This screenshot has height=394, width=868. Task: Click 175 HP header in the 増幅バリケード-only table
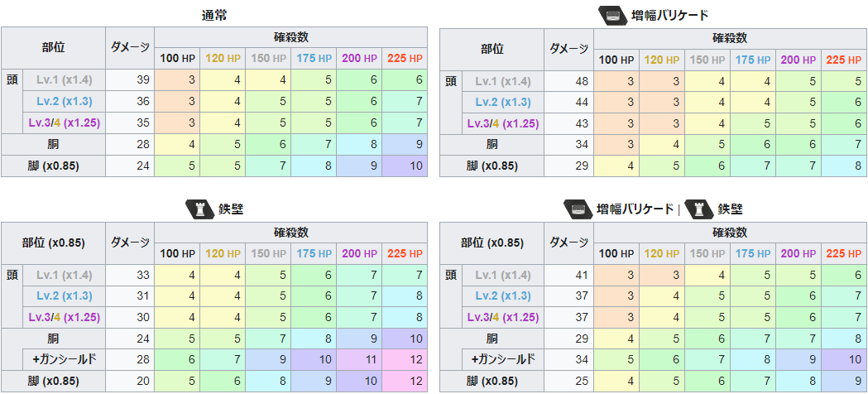pos(753,60)
